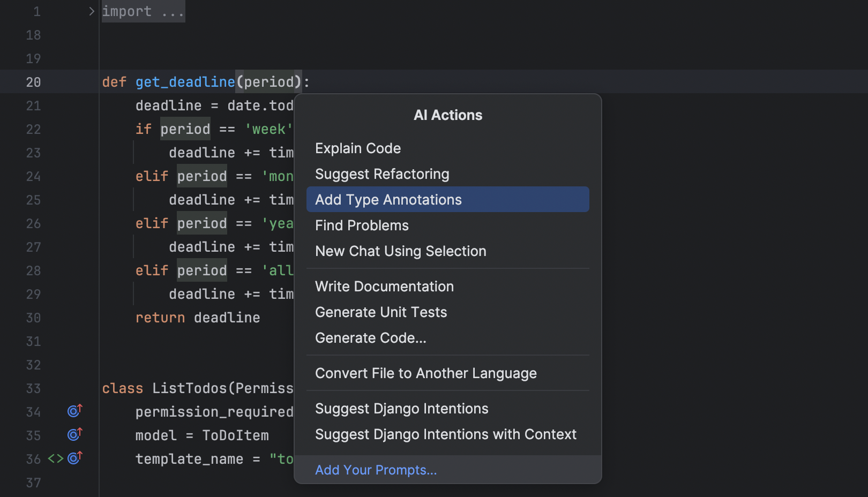Click the override gutter icon on line 35
Viewport: 868px width, 497px height.
coord(74,434)
